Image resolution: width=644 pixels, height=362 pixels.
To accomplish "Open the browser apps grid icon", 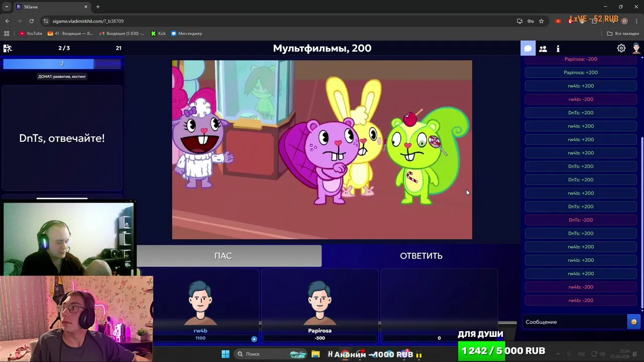I will coord(7,34).
